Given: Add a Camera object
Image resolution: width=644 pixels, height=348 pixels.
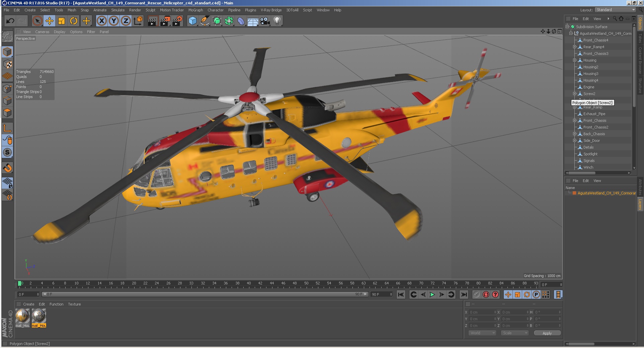Looking at the screenshot, I should point(265,21).
